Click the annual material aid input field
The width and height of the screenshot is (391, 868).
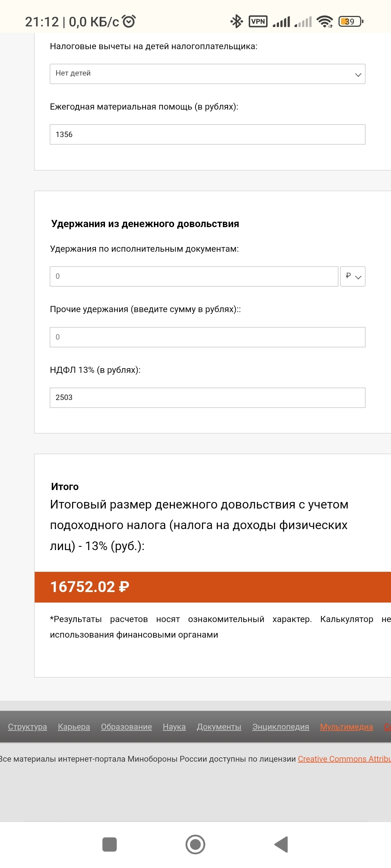point(207,135)
